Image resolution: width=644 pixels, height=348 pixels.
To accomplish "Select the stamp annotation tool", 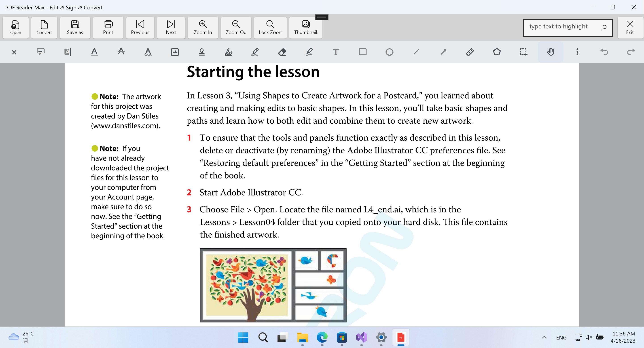I will coord(201,52).
